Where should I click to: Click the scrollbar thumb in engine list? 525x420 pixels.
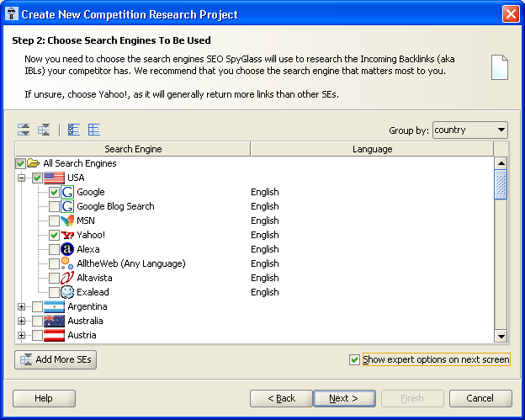(x=501, y=184)
